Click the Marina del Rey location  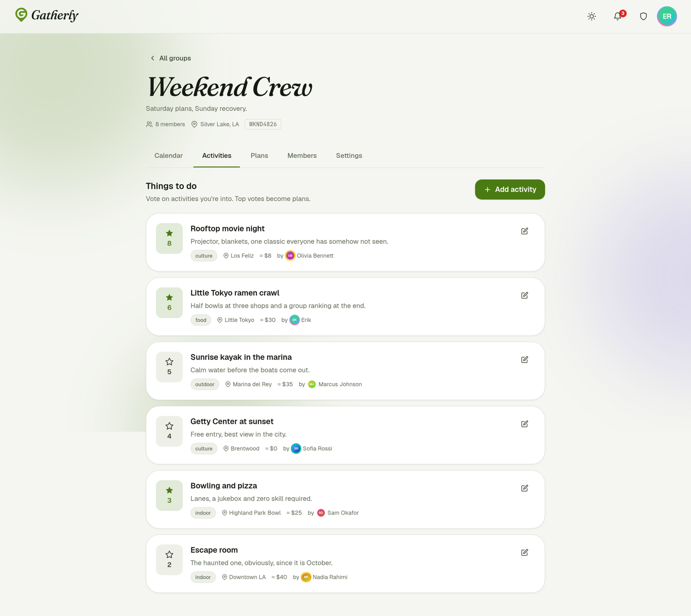248,385
